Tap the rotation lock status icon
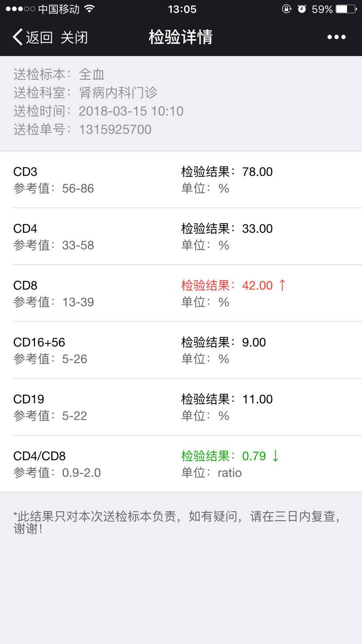362x644 pixels. (x=287, y=9)
